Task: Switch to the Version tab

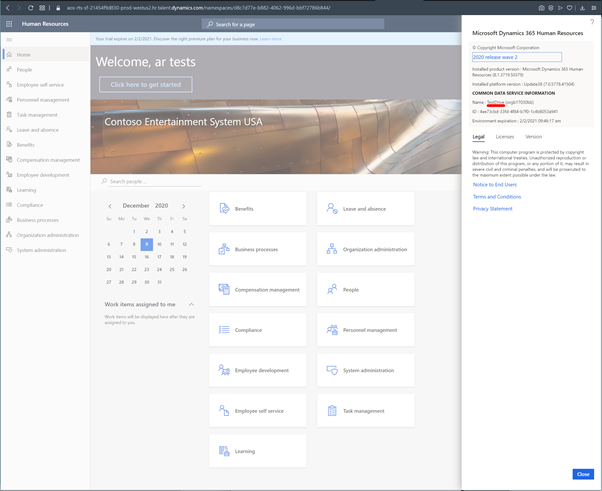Action: (x=533, y=137)
